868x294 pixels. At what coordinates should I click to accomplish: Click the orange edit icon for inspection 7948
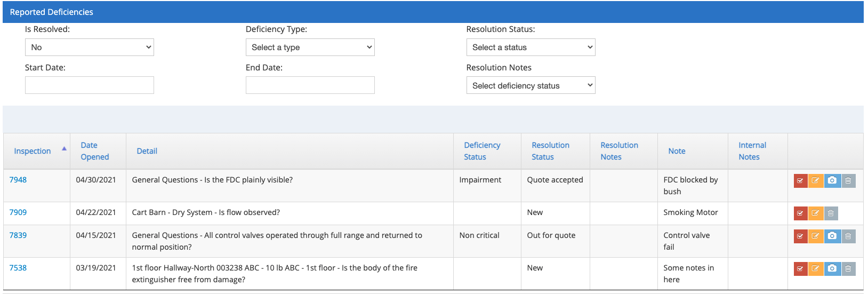[x=816, y=181]
